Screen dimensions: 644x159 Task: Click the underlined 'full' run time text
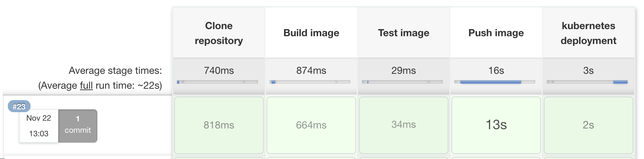86,86
